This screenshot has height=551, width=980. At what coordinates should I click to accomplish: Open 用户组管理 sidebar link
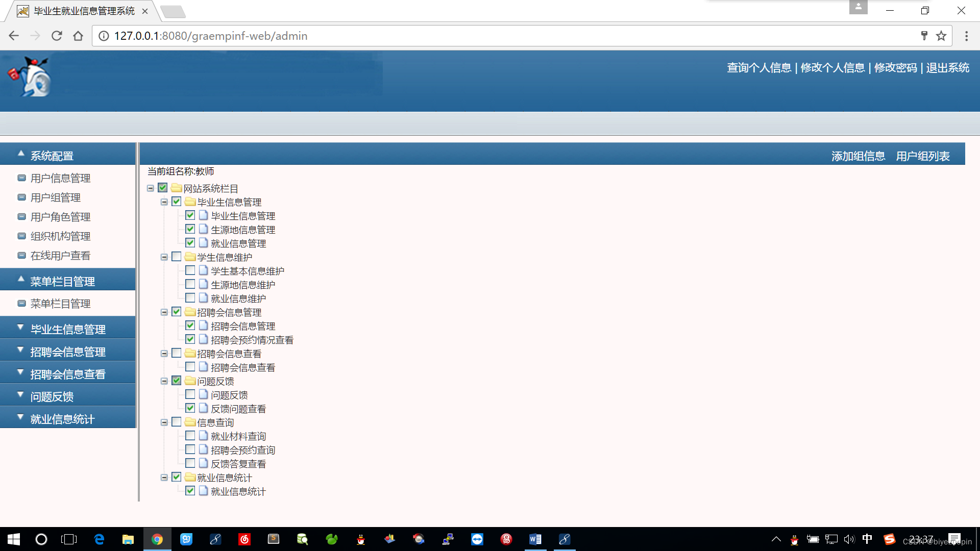(56, 197)
